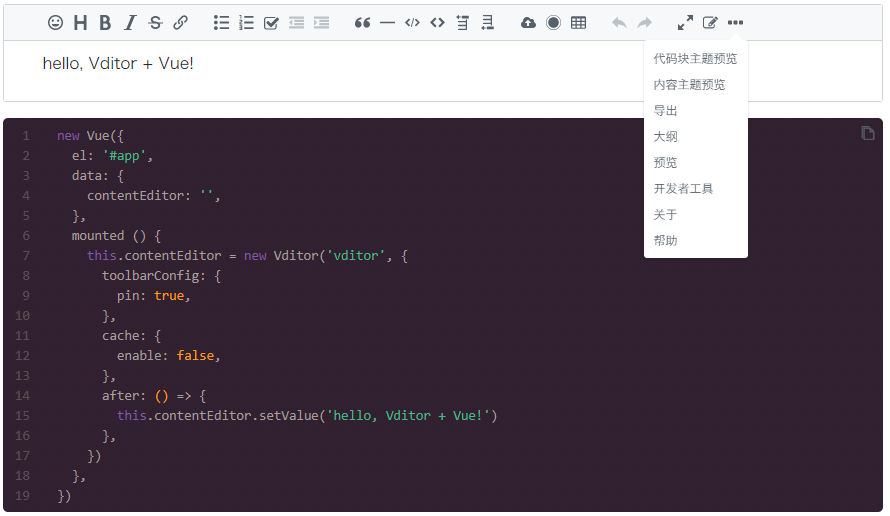Click the setValue code line
890x516 pixels.
tap(307, 416)
